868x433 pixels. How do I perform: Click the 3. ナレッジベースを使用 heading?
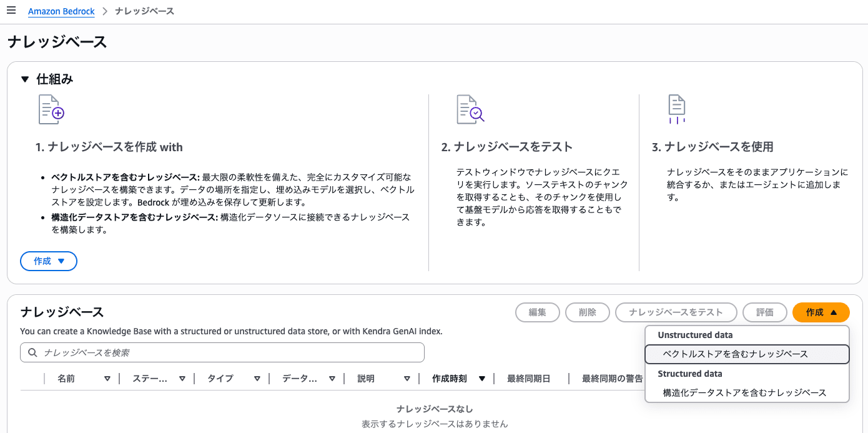(x=713, y=147)
